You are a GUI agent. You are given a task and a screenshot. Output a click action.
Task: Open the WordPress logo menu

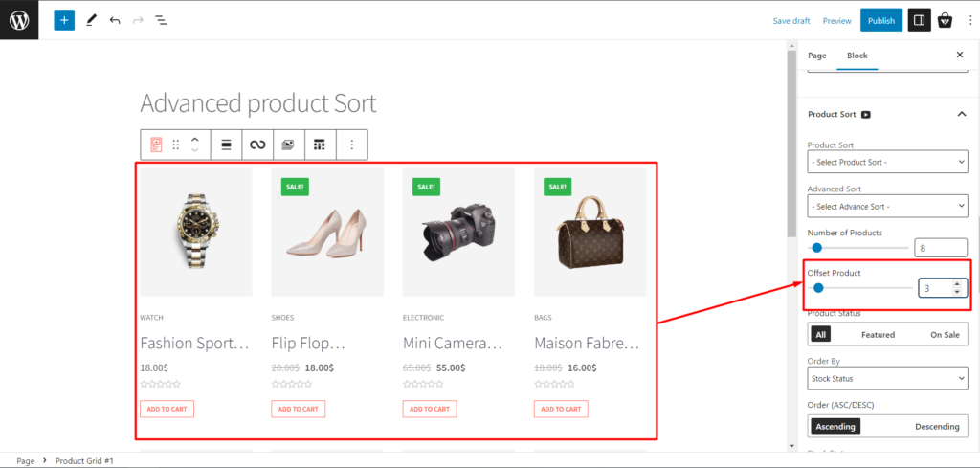pyautogui.click(x=19, y=20)
